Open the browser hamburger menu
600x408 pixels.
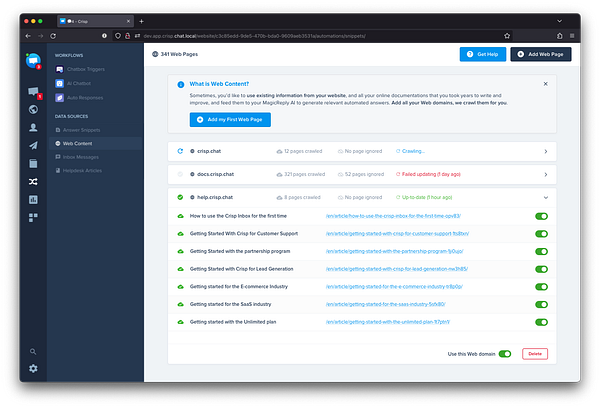coord(572,36)
